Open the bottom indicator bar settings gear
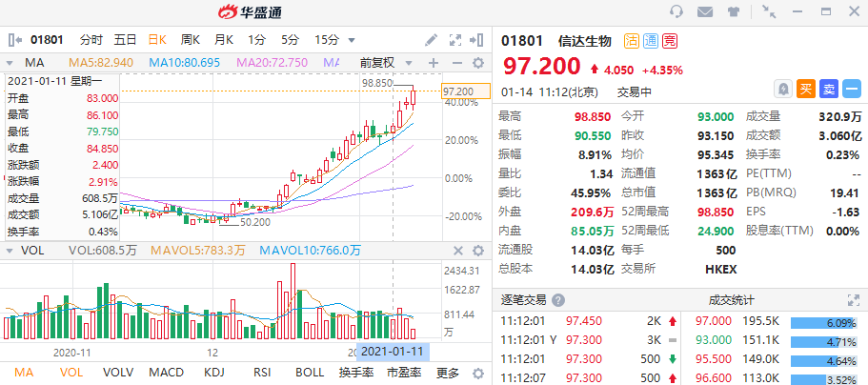The width and height of the screenshot is (868, 385). click(x=477, y=373)
